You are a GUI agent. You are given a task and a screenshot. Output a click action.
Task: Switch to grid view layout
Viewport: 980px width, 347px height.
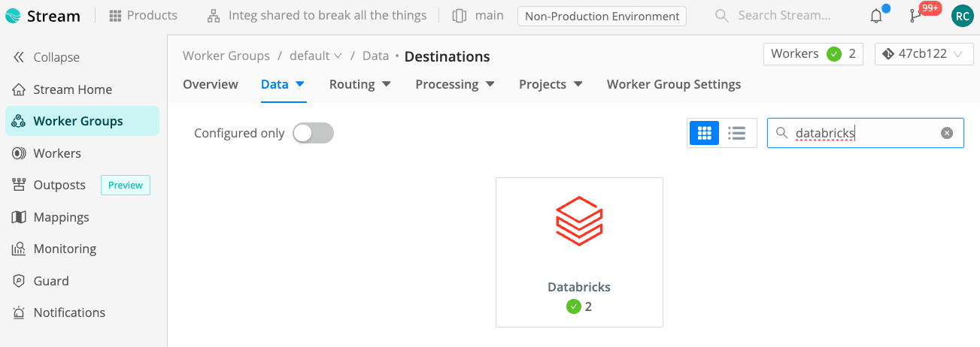(x=704, y=133)
